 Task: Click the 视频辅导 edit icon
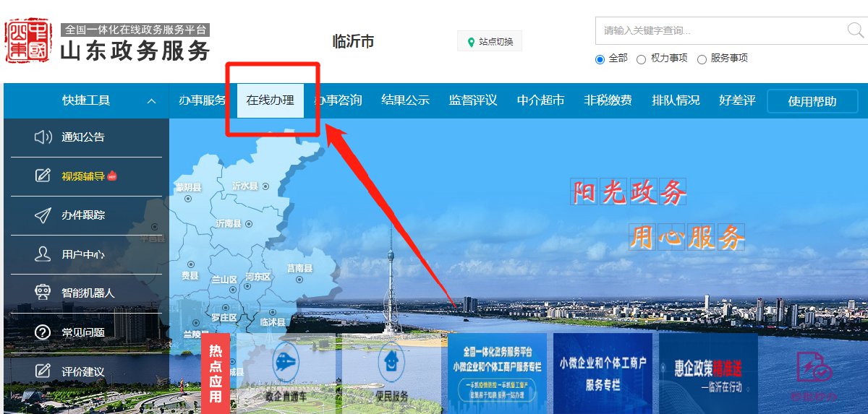(x=43, y=176)
